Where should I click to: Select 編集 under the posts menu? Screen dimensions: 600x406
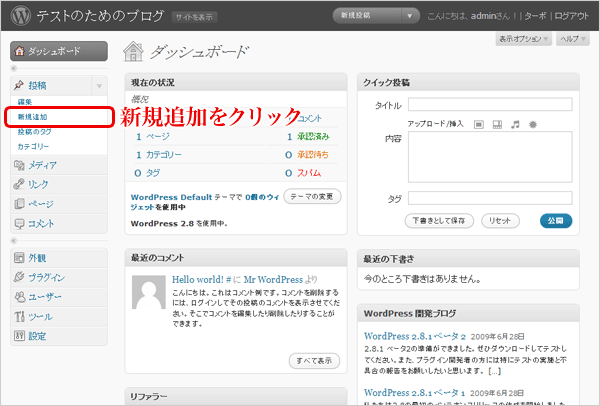[x=25, y=102]
